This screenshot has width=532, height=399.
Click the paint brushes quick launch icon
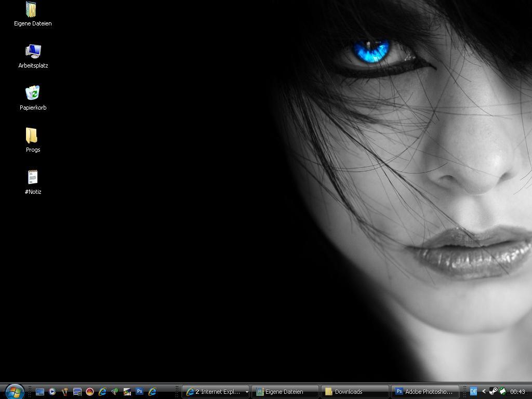coord(65,392)
